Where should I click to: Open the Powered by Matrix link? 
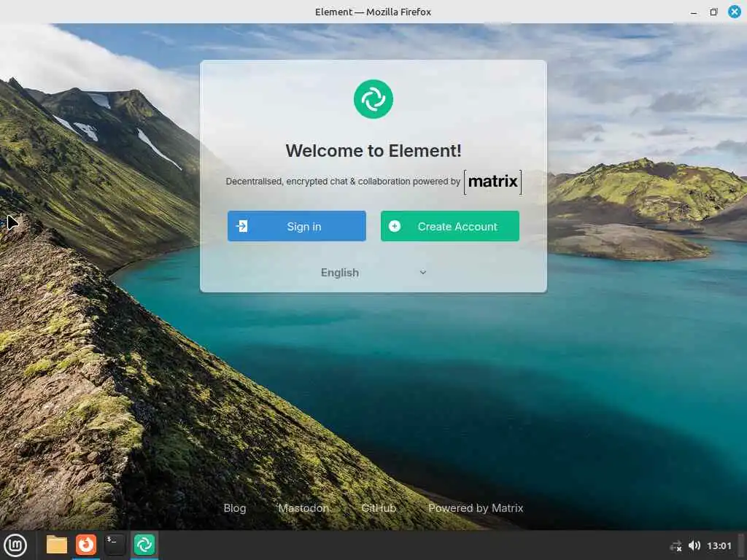point(476,508)
